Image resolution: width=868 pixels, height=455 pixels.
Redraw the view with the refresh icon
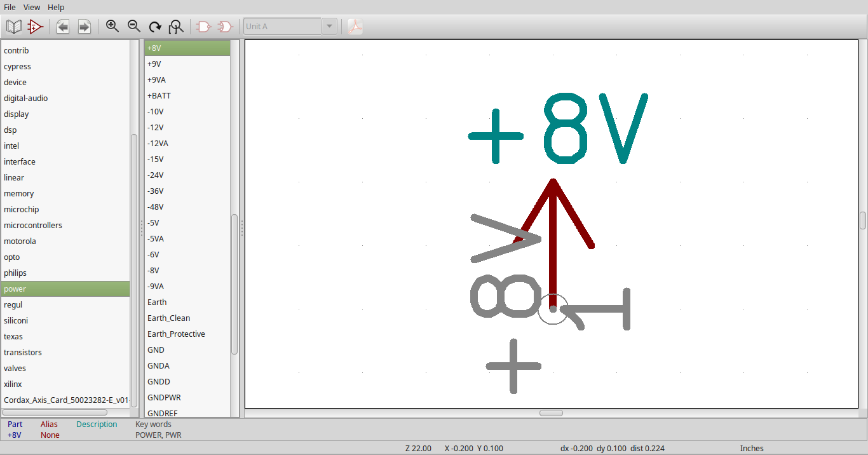[x=154, y=27]
